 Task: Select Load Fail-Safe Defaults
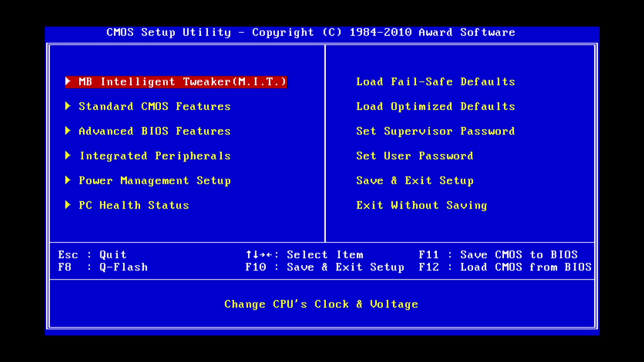coord(436,82)
